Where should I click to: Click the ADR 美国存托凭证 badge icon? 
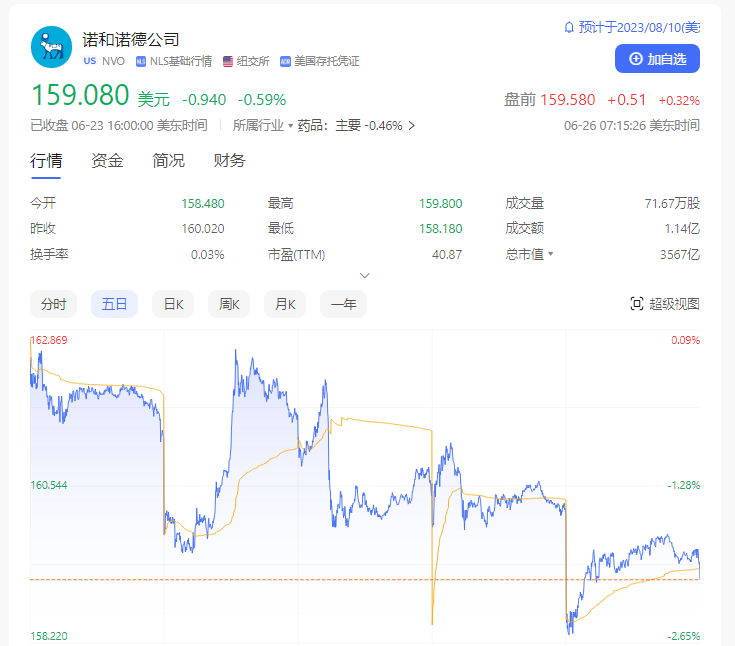coord(285,61)
